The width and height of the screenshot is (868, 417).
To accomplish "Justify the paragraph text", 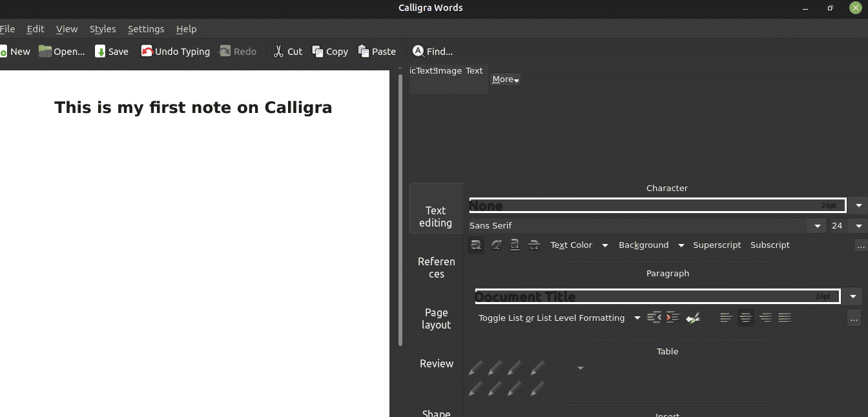I will 785,318.
